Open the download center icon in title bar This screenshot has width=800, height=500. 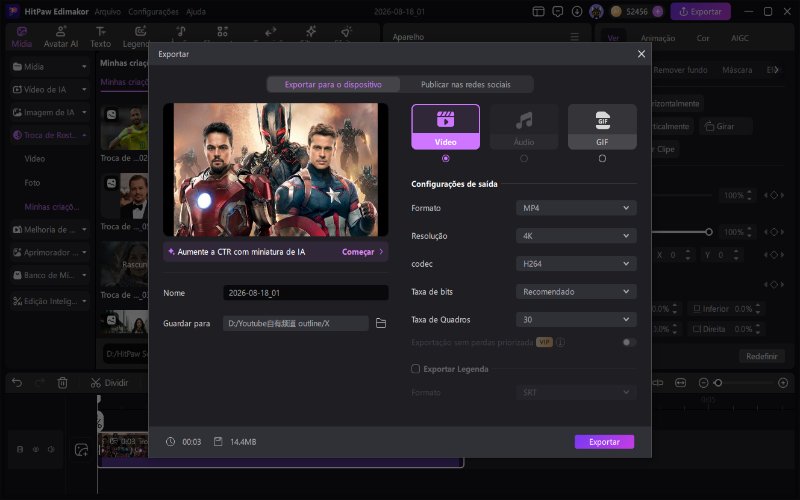[577, 11]
